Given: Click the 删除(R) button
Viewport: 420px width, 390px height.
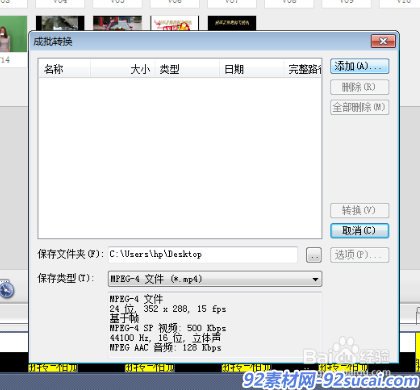Looking at the screenshot, I should coord(359,87).
